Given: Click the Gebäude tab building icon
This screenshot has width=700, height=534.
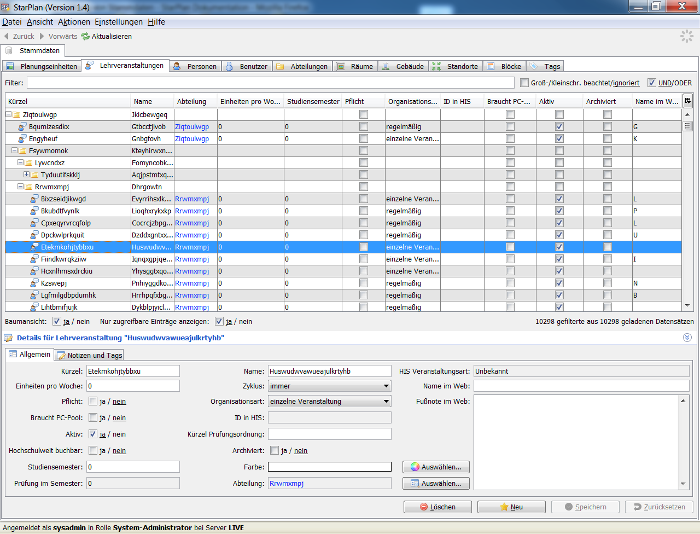Looking at the screenshot, I should pos(386,67).
